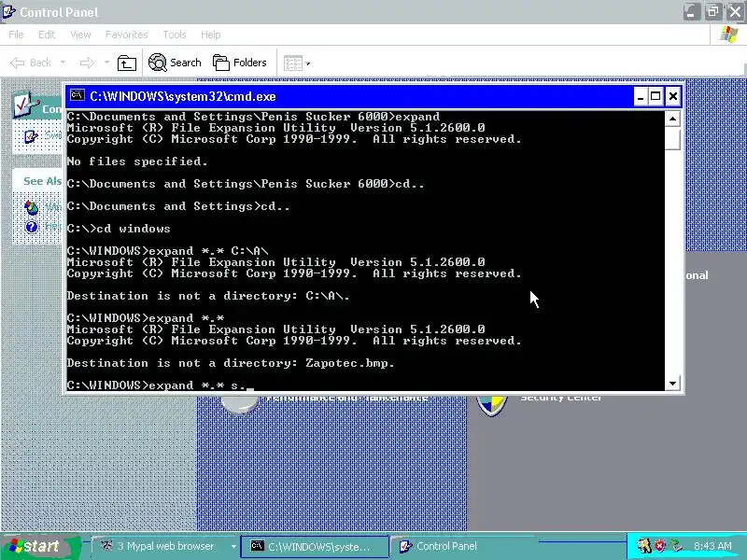Toggle the Folders pane button
This screenshot has width=747, height=560.
[240, 63]
